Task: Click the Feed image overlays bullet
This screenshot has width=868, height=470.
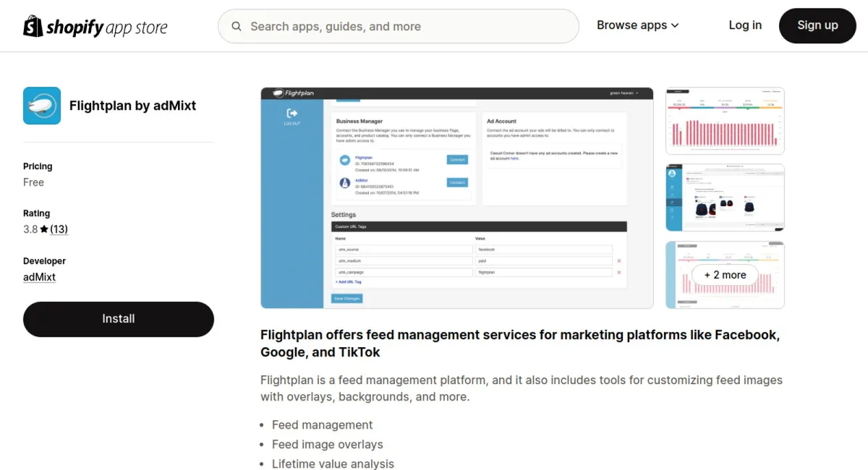Action: click(x=328, y=445)
